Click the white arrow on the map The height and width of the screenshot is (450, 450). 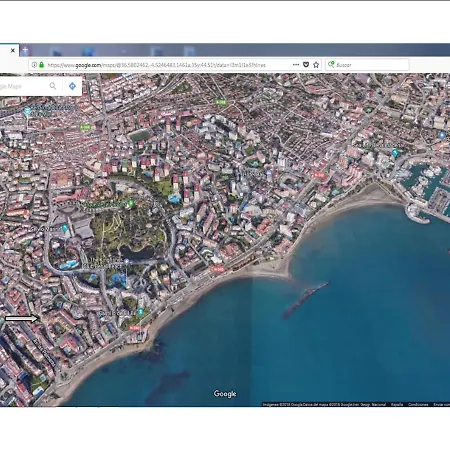pyautogui.click(x=22, y=319)
